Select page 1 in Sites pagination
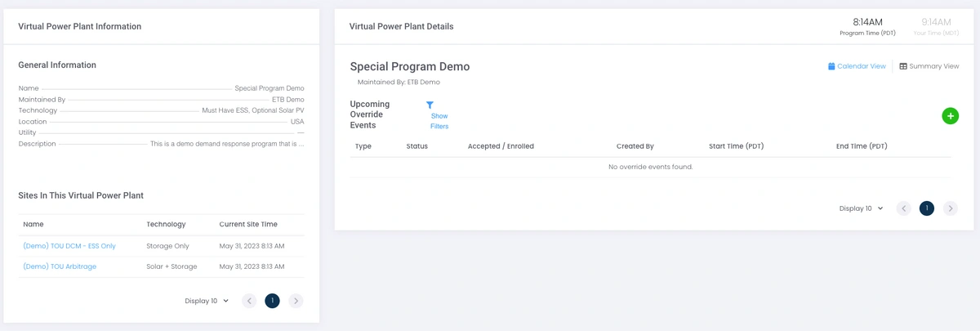 point(272,301)
